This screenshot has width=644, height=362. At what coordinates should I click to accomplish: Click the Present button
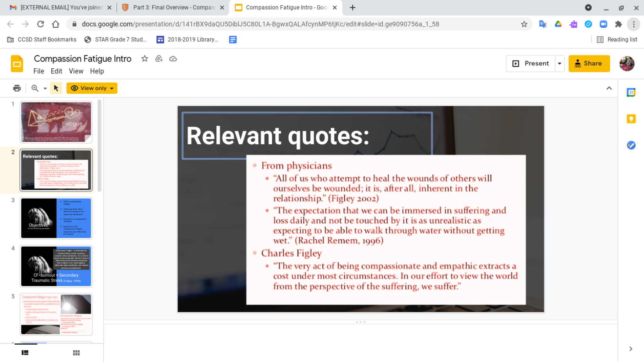531,64
